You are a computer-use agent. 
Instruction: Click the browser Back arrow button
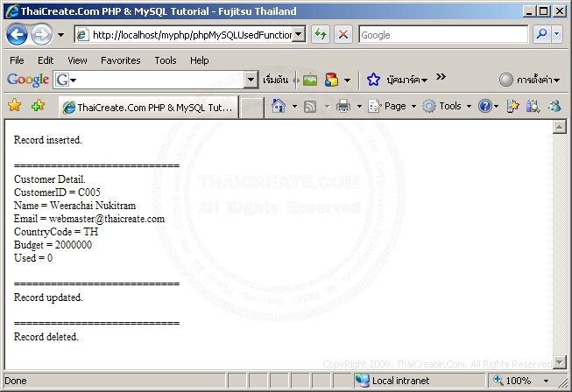click(17, 35)
